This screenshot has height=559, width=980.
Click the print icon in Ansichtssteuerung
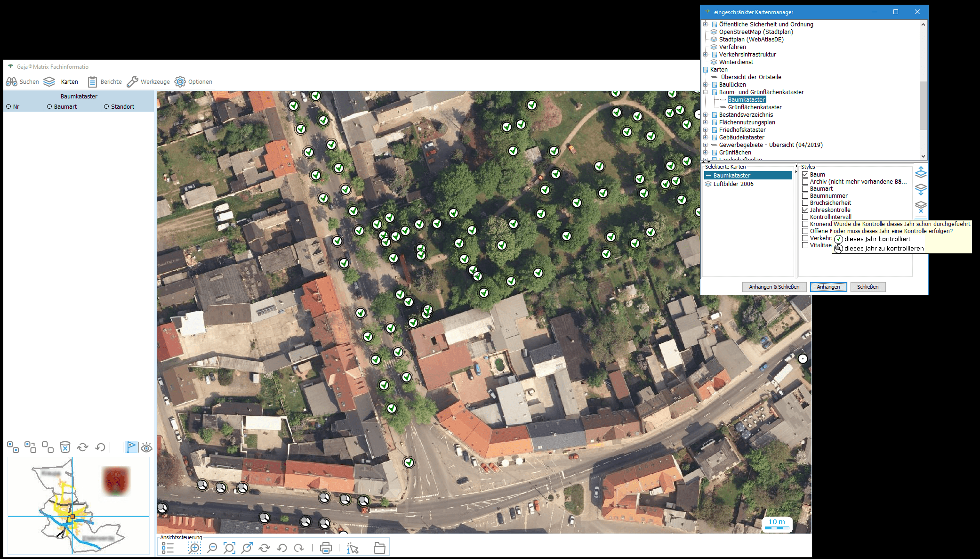[325, 548]
